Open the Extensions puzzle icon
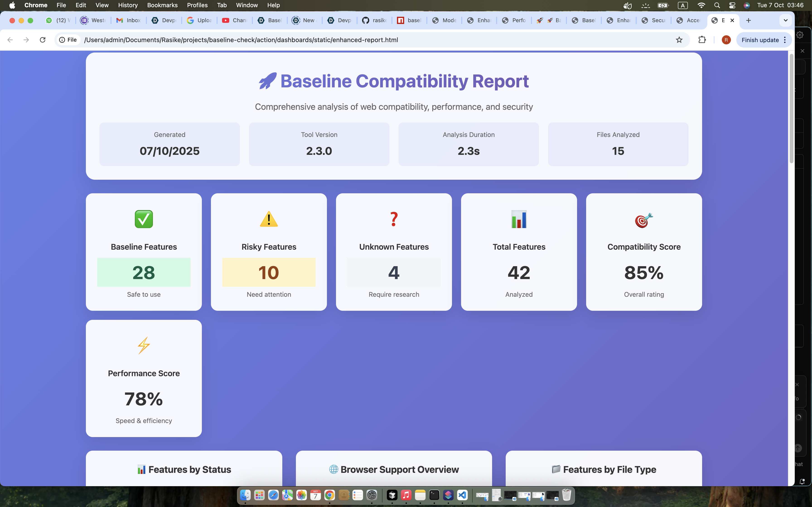812x507 pixels. [x=702, y=40]
